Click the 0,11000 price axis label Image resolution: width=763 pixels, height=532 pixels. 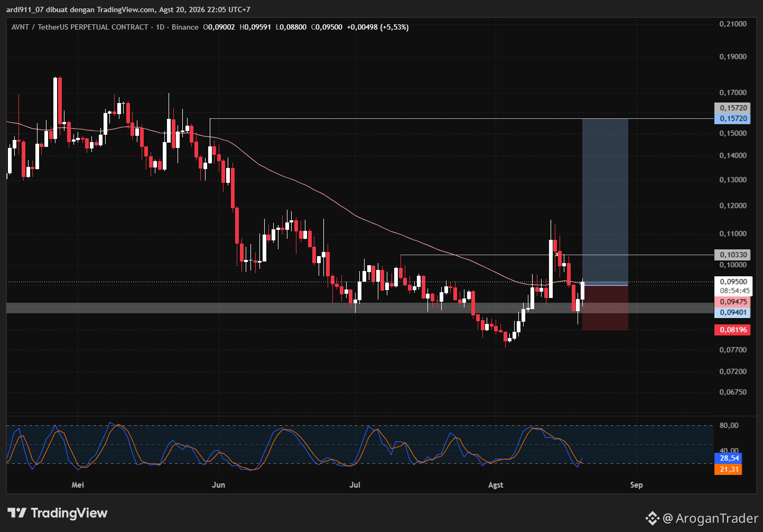click(733, 234)
